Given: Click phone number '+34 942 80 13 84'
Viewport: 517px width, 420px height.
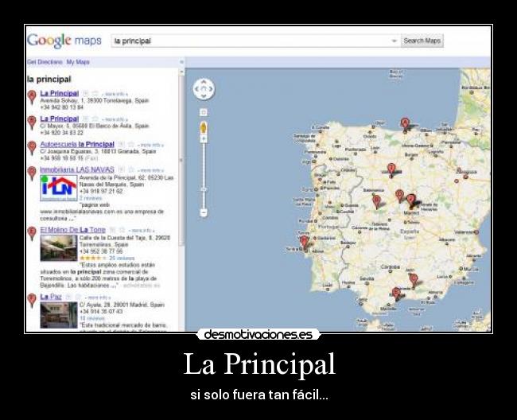Looking at the screenshot, I should click(x=62, y=107).
